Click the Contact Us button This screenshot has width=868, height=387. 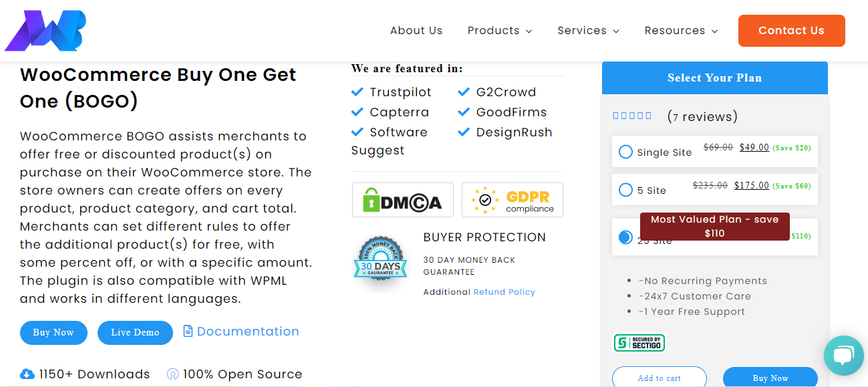tap(792, 31)
